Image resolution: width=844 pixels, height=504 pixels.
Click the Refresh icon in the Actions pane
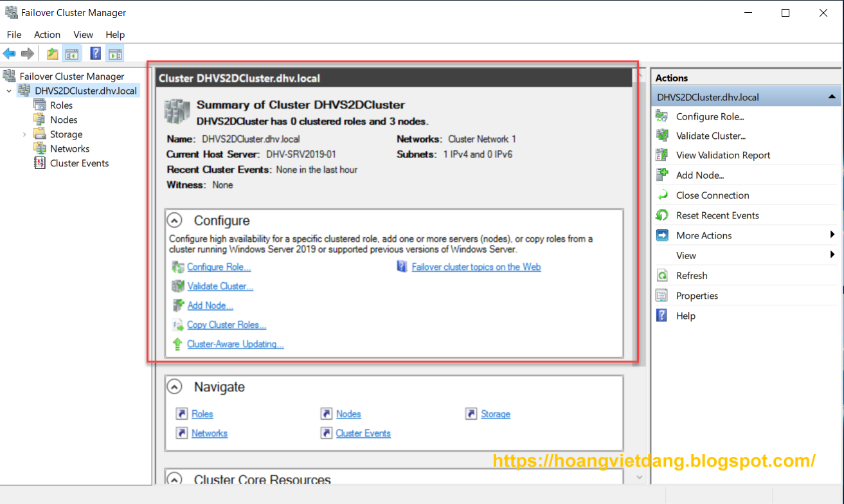(662, 275)
